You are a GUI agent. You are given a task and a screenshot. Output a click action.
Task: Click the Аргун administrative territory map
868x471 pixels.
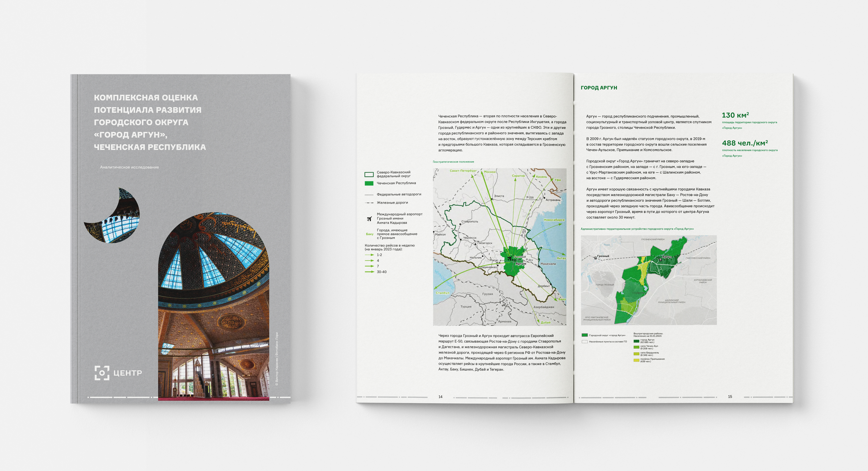648,280
